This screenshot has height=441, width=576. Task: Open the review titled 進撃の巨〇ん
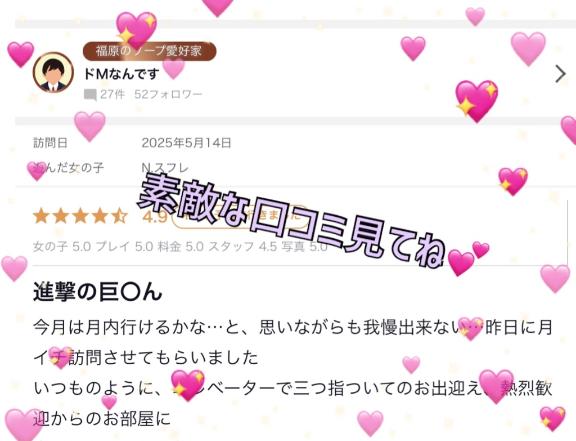[98, 292]
